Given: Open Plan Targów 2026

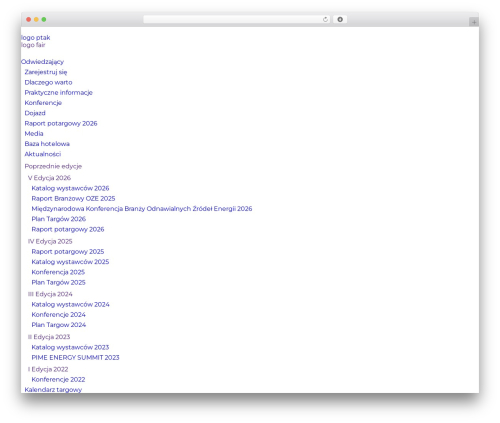Looking at the screenshot, I should [x=59, y=219].
